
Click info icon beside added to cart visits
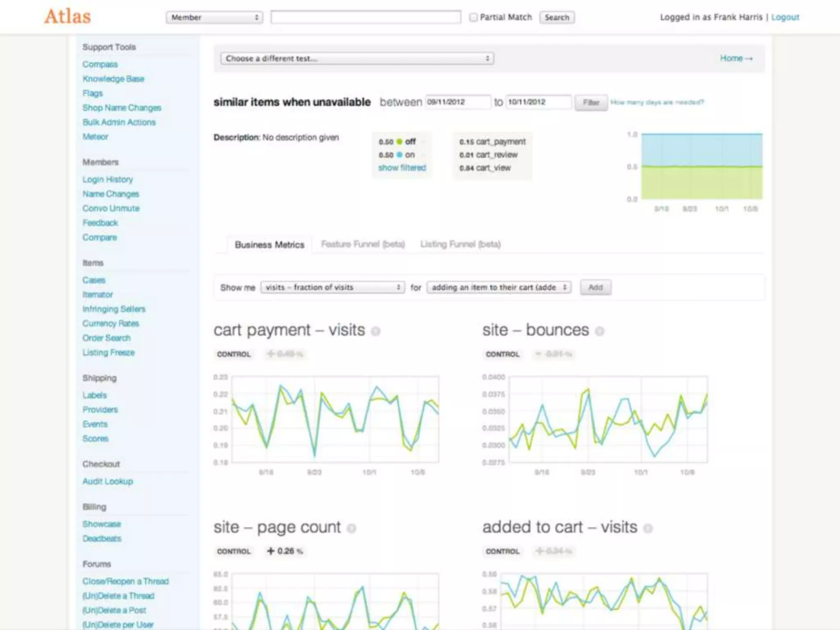click(648, 528)
